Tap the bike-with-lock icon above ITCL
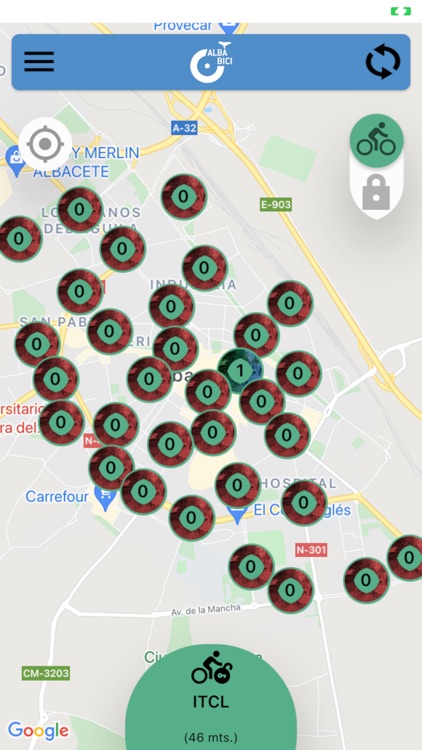This screenshot has height=750, width=422. 211,668
